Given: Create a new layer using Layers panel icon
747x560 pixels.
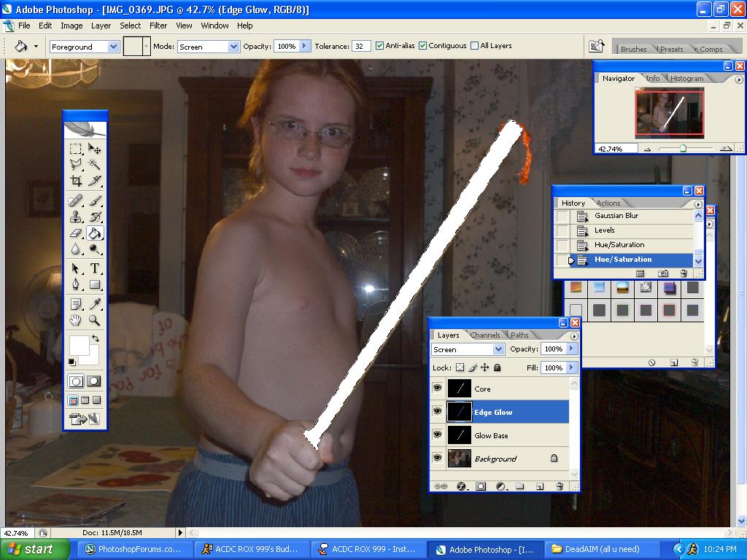Looking at the screenshot, I should tap(539, 486).
